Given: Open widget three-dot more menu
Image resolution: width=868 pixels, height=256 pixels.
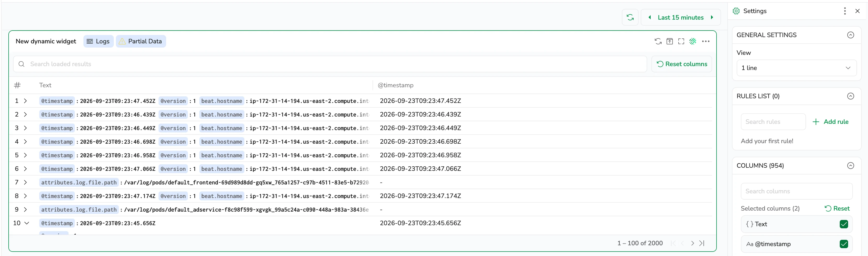Looking at the screenshot, I should tap(706, 41).
